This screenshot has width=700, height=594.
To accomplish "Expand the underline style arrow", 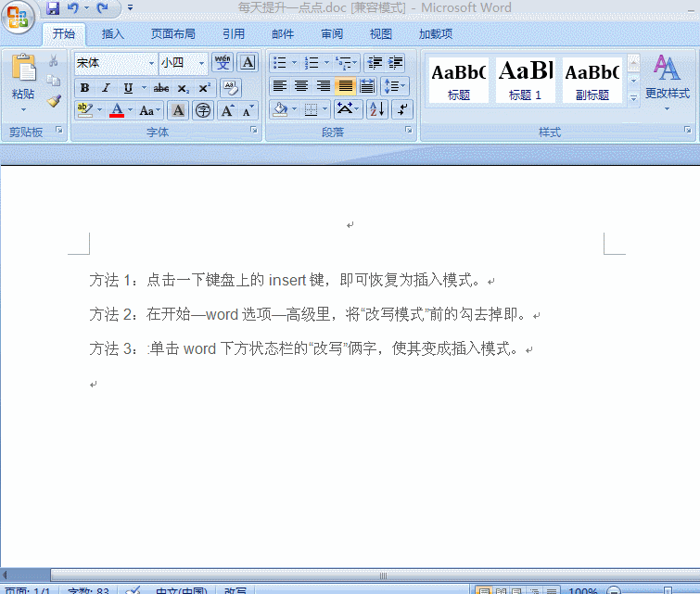I will tap(144, 88).
